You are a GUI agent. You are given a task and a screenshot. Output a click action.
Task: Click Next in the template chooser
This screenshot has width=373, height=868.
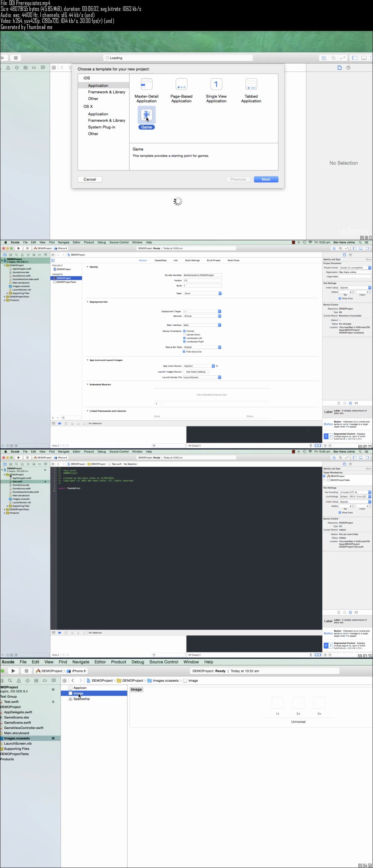point(266,179)
